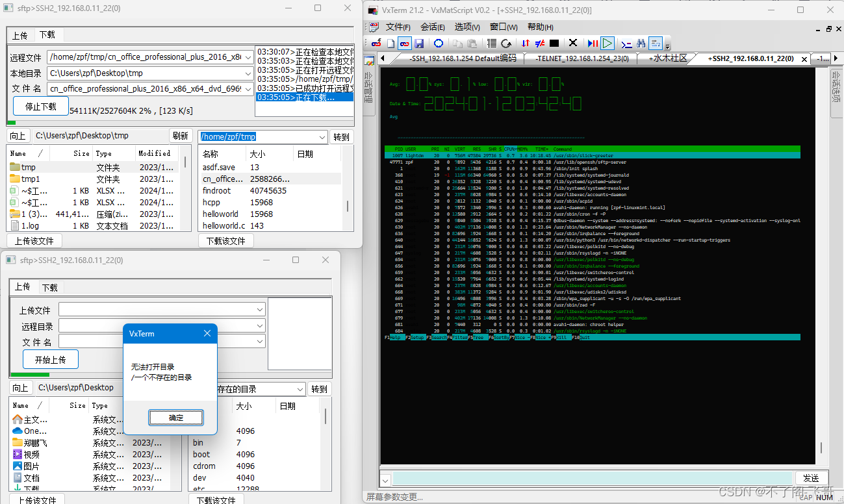Screen dimensions: 844x504
Task: Expand the cn_office 文件名 combo in download pane
Action: pyautogui.click(x=247, y=89)
